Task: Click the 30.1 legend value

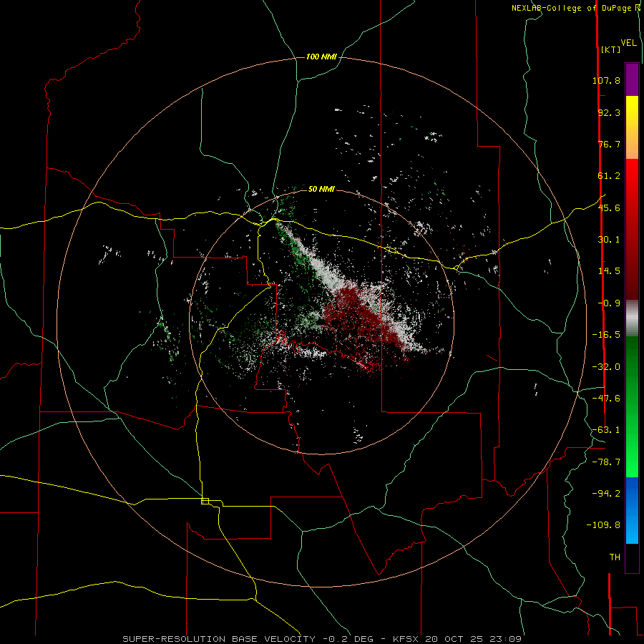Action: tap(609, 240)
